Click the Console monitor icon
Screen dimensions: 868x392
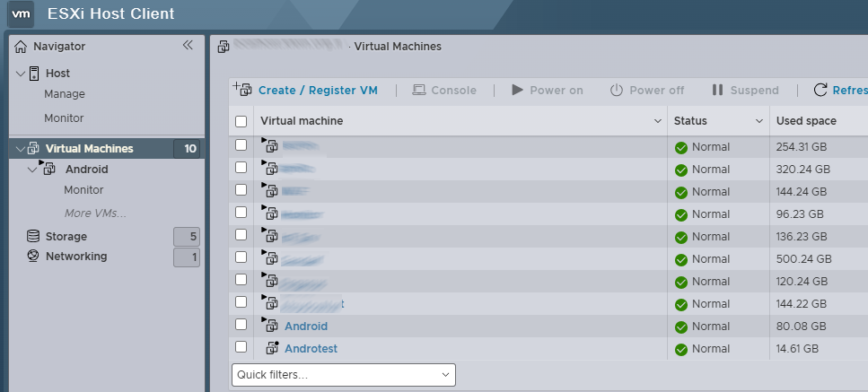tap(418, 90)
